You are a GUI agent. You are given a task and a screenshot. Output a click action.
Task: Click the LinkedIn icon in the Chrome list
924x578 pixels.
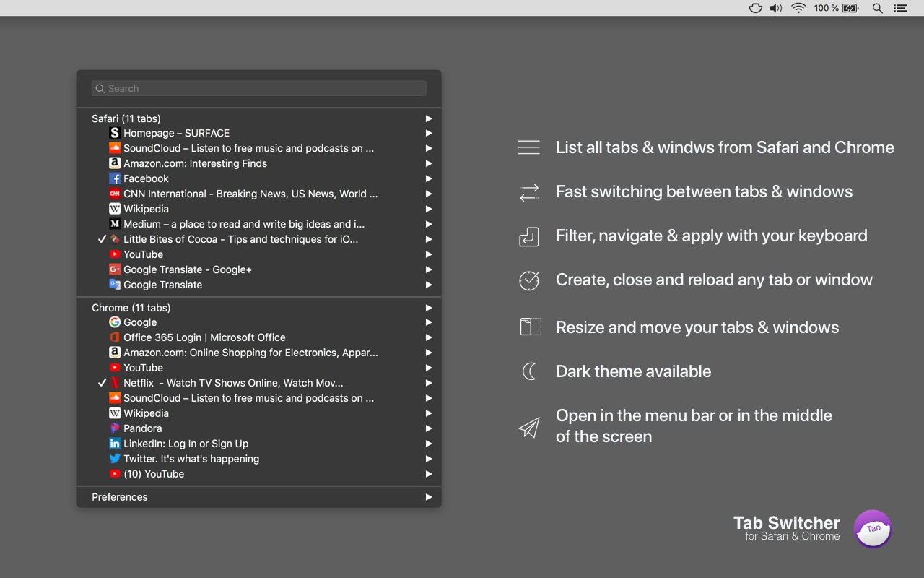[114, 444]
